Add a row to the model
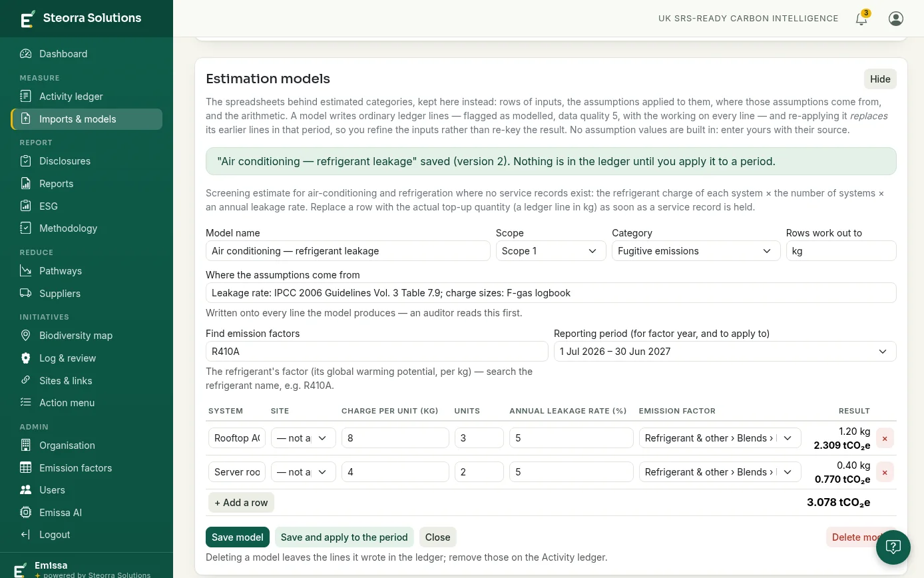The height and width of the screenshot is (578, 924). coord(241,503)
